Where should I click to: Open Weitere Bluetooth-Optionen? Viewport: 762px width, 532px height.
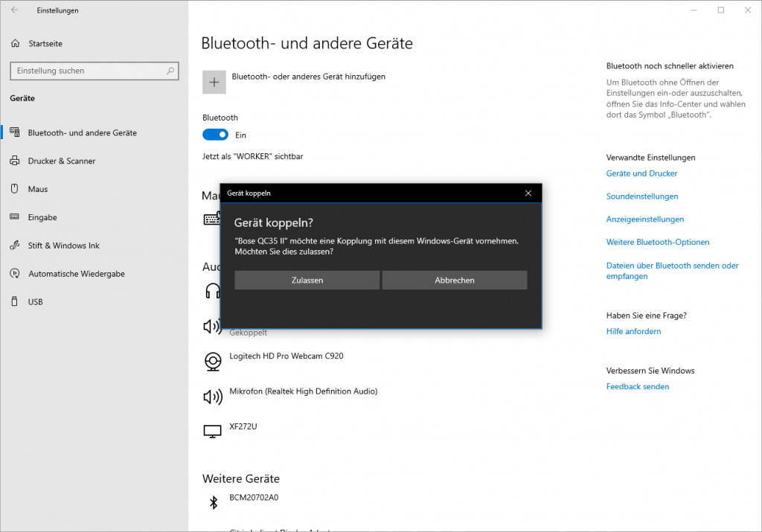658,242
